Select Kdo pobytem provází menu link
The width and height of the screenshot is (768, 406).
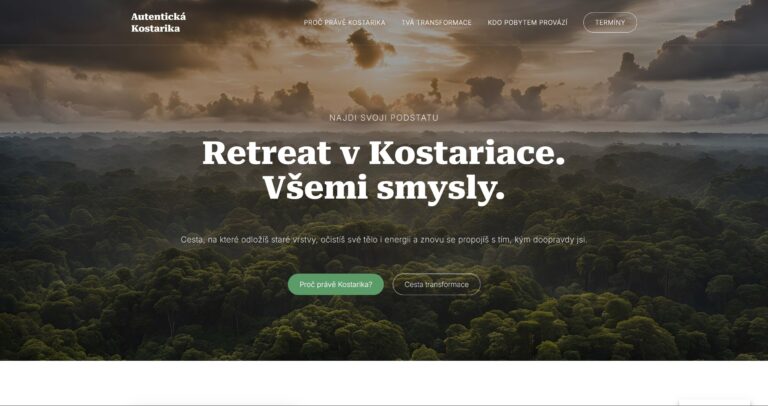tap(528, 23)
